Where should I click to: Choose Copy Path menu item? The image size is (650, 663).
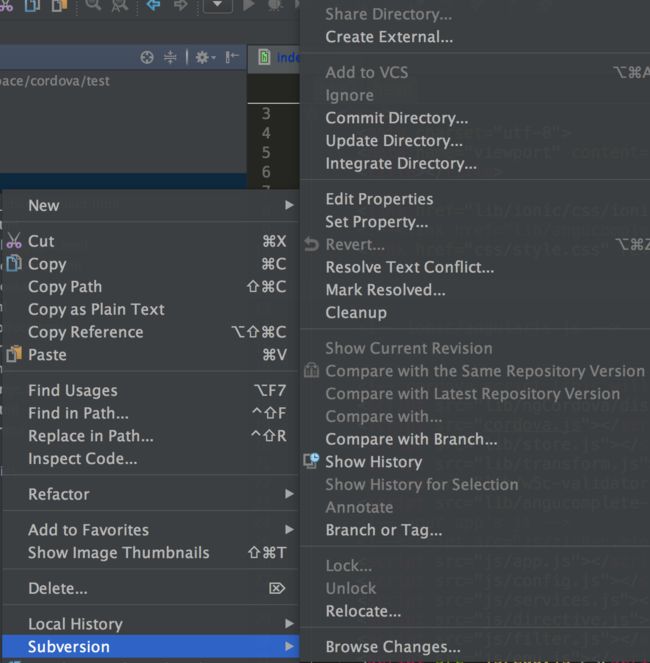coord(151,287)
